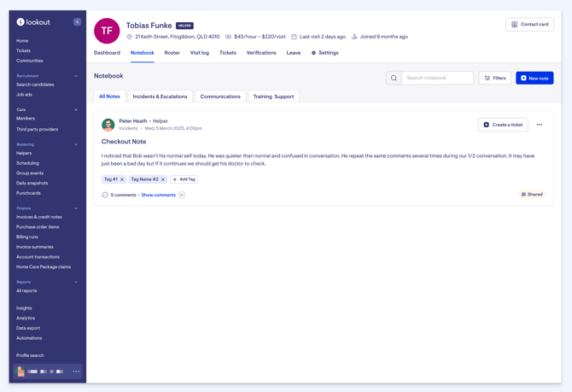The height and width of the screenshot is (392, 572).
Task: Remove Tag #1 using its X icon
Action: pos(122,179)
